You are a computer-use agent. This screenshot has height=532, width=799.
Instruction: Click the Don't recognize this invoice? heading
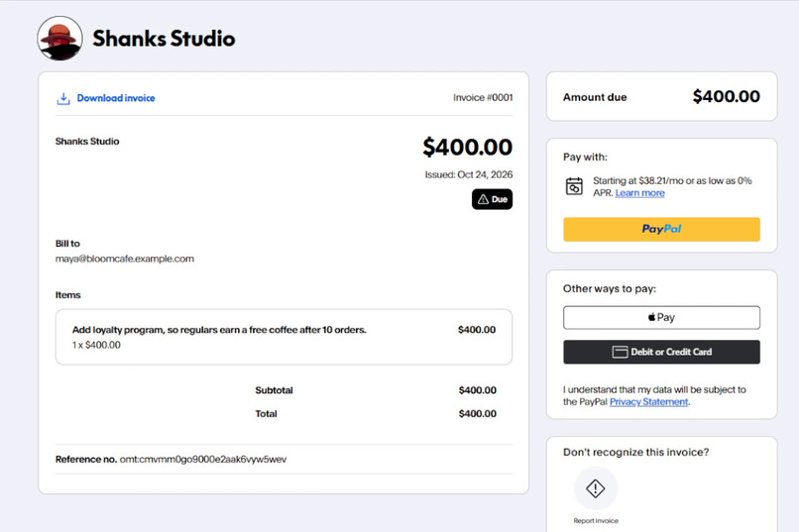(x=636, y=452)
